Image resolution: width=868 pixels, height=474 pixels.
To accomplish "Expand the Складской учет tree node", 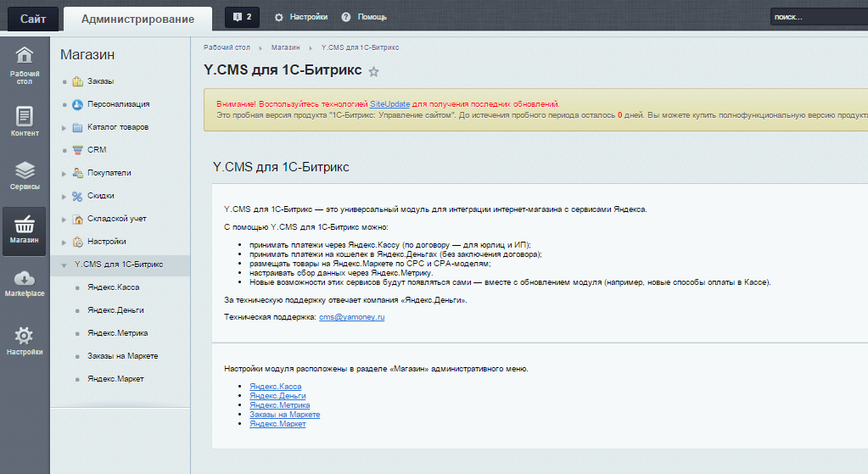I will [x=64, y=219].
